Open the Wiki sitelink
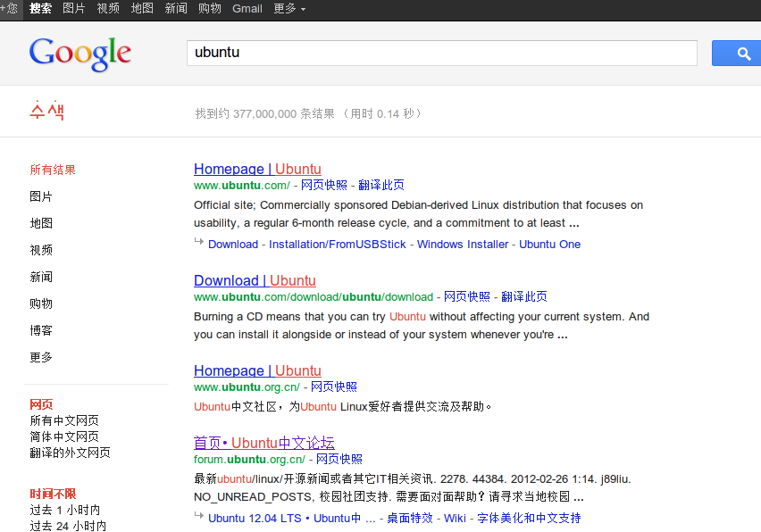This screenshot has height=532, width=761. click(x=455, y=518)
